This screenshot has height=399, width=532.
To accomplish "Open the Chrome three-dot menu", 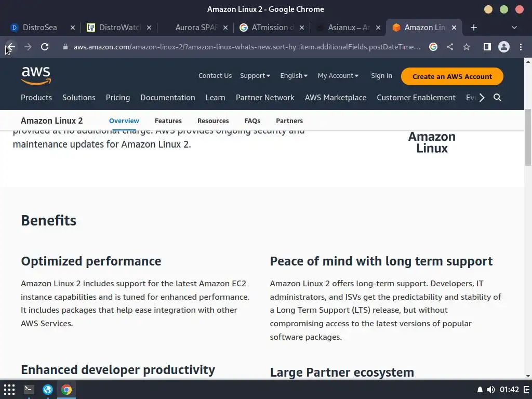I will pos(521,47).
